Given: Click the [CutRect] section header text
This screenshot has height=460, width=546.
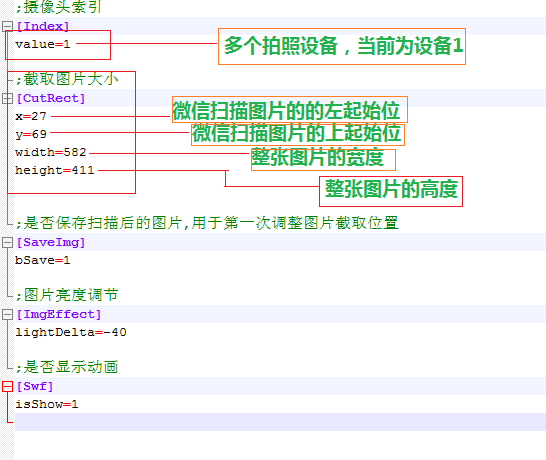Looking at the screenshot, I should (x=51, y=98).
